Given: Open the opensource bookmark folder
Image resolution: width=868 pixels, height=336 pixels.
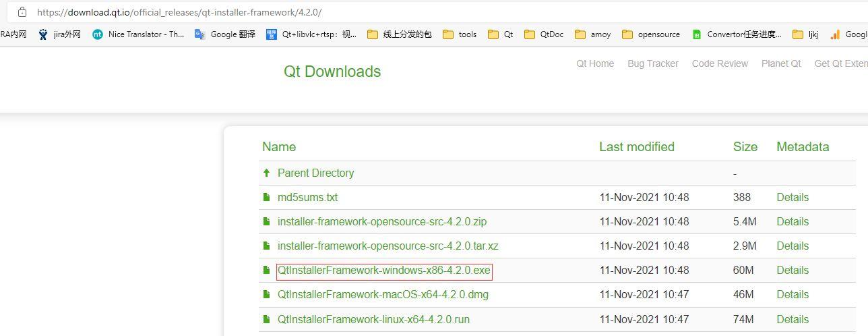Looking at the screenshot, I should [651, 34].
